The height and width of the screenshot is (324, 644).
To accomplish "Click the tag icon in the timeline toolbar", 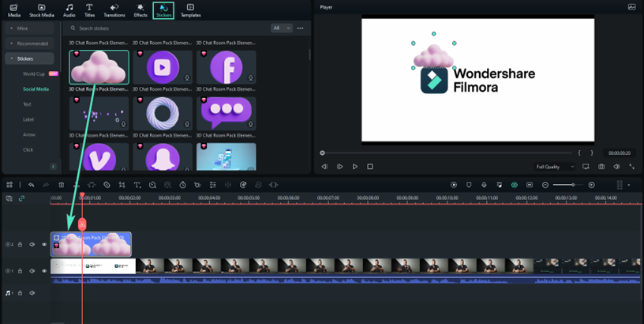I will 107,185.
